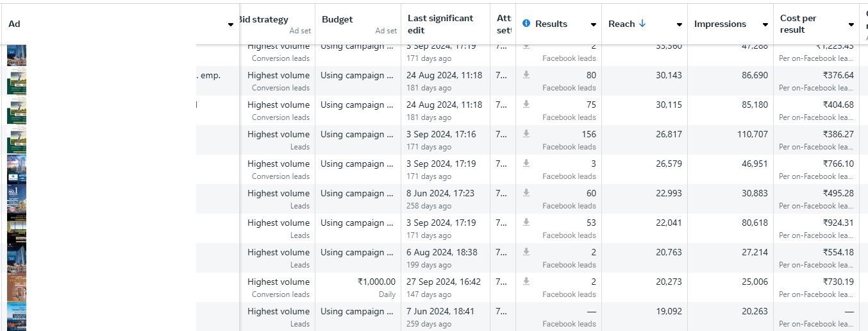Download leads for the ad with 53 results
The width and height of the screenshot is (868, 331).
(x=526, y=223)
